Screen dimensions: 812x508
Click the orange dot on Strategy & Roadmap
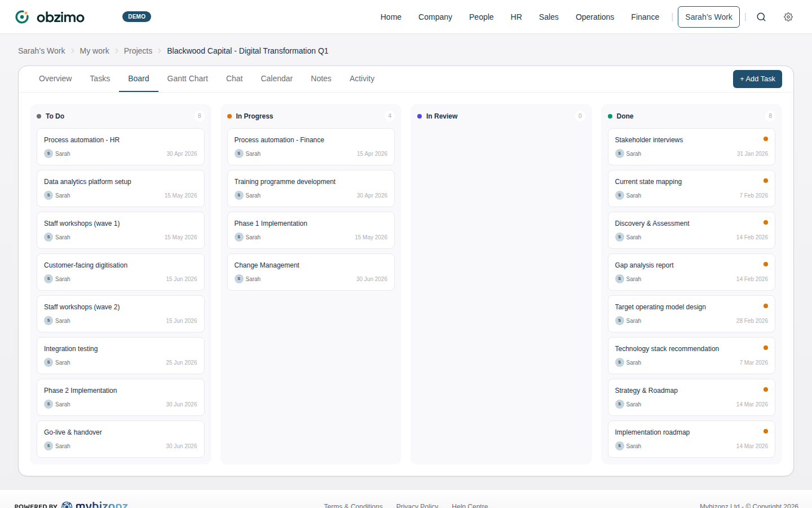766,389
